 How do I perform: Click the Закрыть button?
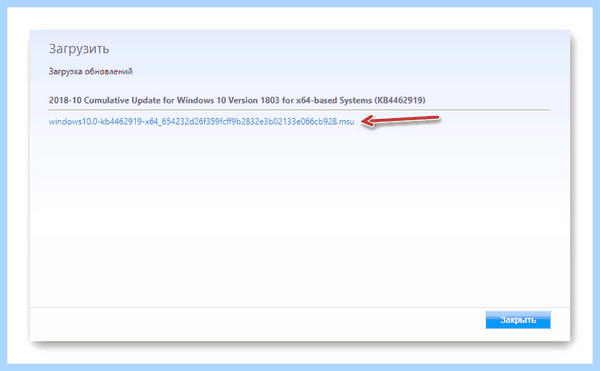[518, 320]
